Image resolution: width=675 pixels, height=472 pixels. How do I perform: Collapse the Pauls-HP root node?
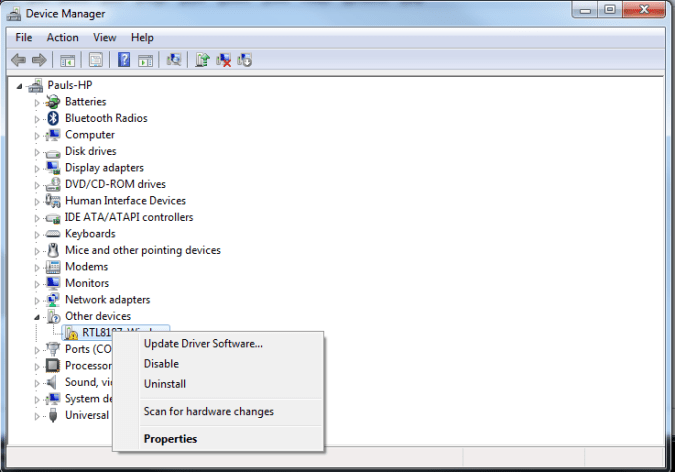pyautogui.click(x=19, y=86)
